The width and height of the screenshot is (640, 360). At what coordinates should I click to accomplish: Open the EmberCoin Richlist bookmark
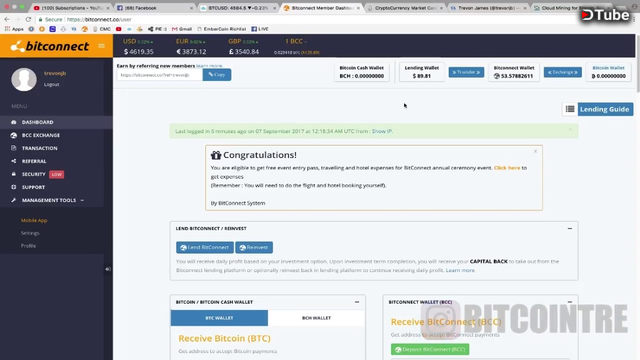click(x=222, y=29)
